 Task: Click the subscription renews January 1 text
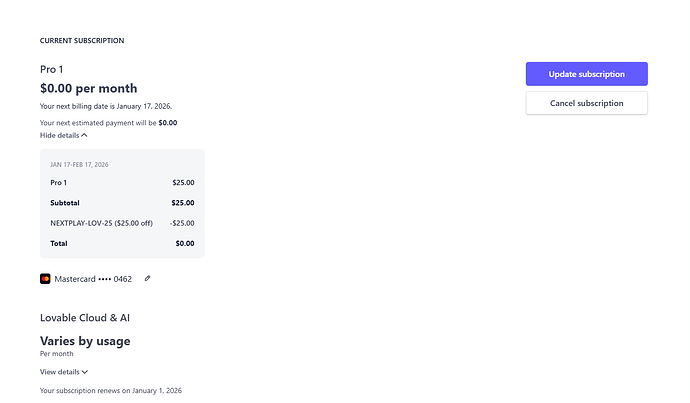coord(111,390)
